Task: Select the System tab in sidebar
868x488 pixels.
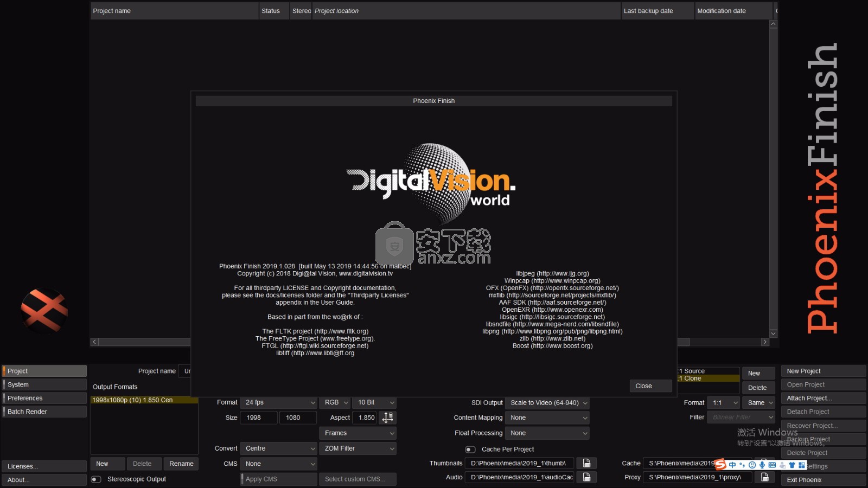Action: (x=44, y=384)
